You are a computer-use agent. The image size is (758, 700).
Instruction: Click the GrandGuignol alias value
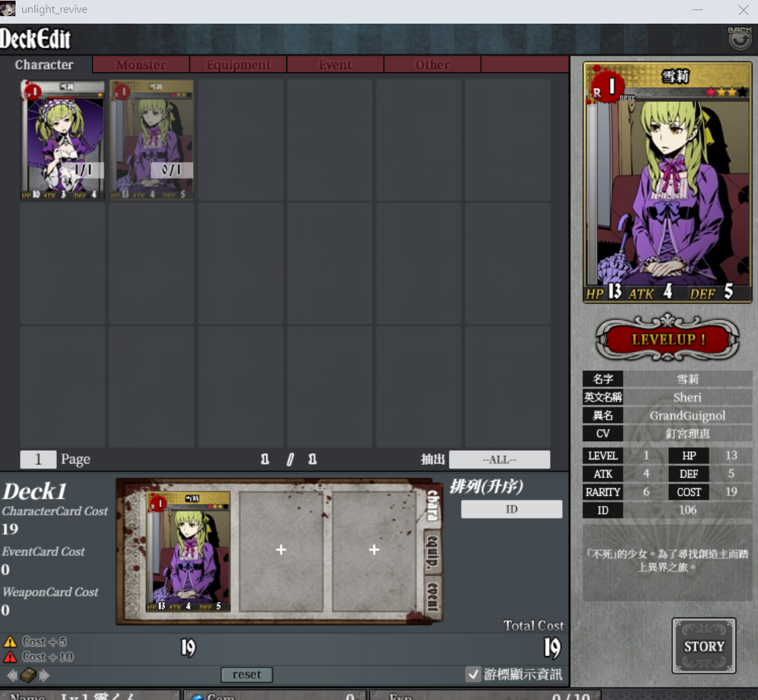pos(688,416)
